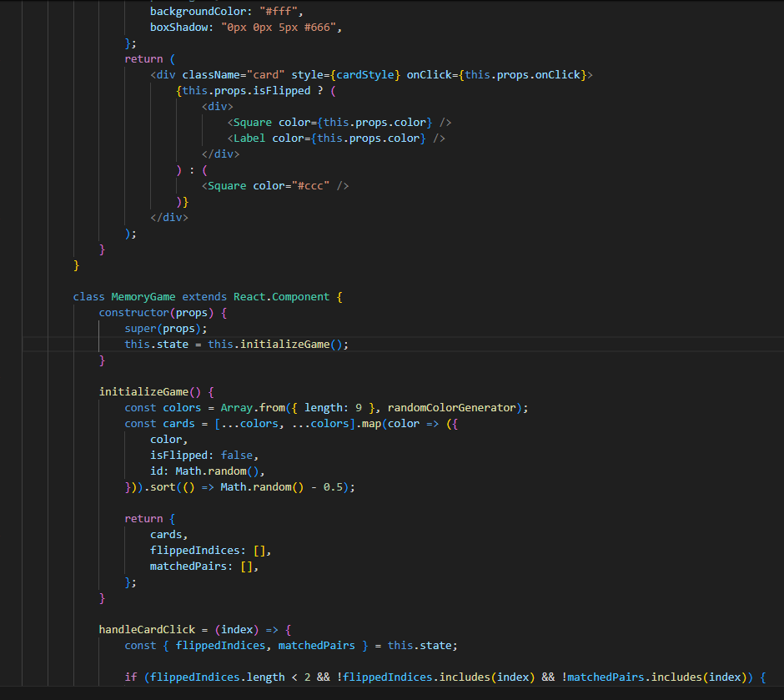Click the 'return {' line before cards
The width and height of the screenshot is (784, 700).
click(150, 519)
